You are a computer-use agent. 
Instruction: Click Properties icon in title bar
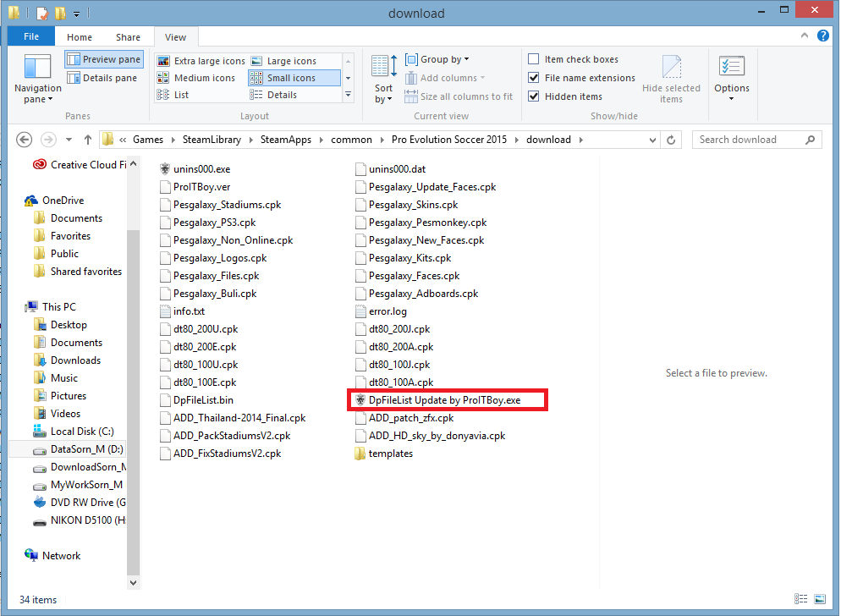point(42,13)
